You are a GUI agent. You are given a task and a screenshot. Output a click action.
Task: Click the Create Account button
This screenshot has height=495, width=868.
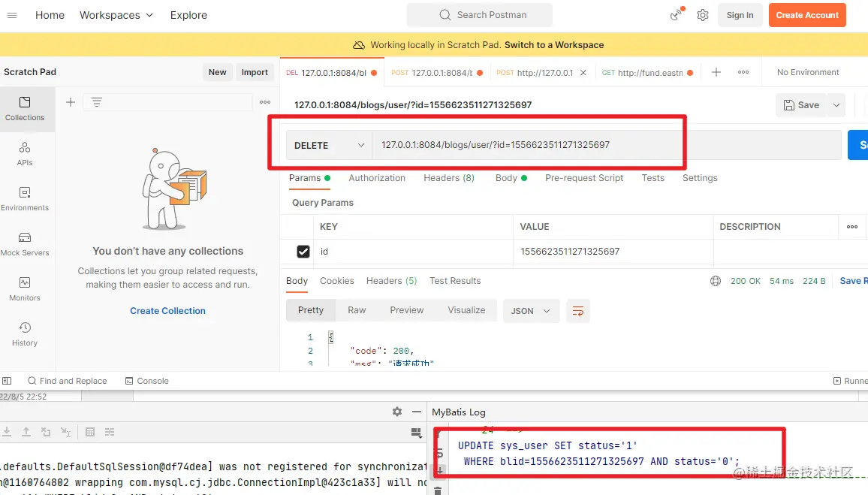807,15
